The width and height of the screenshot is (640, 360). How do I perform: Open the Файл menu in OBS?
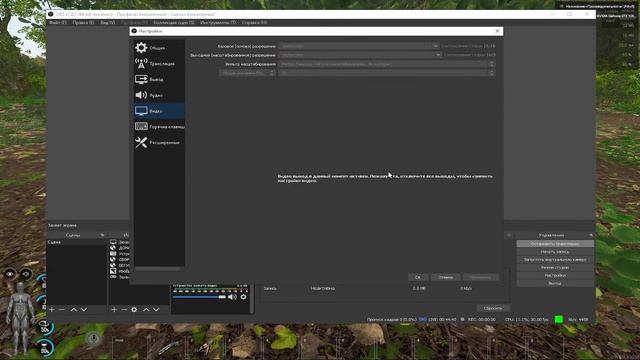(58, 22)
